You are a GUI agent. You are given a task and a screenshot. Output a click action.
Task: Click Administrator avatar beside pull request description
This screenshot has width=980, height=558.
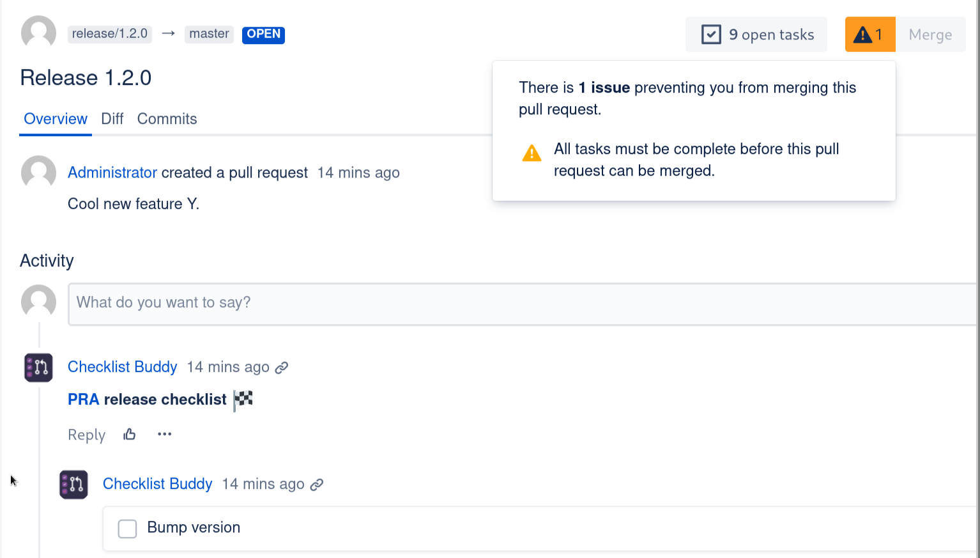coord(38,173)
